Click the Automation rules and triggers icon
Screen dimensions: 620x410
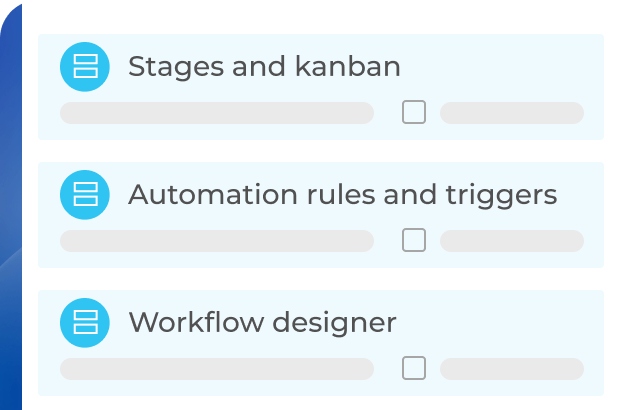click(x=85, y=194)
